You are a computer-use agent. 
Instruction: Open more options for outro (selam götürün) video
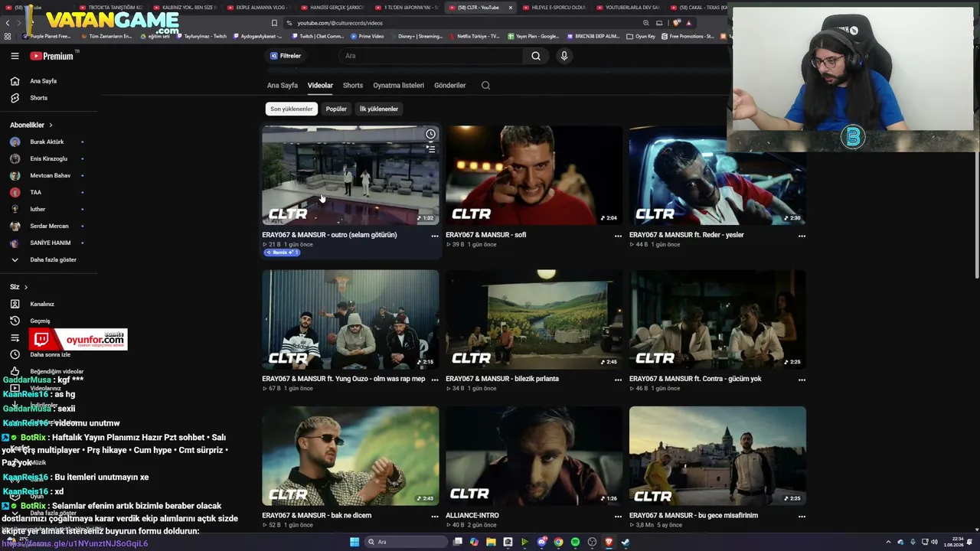pyautogui.click(x=435, y=236)
